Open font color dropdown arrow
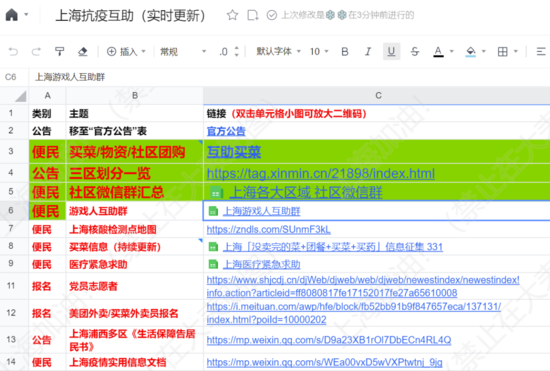The width and height of the screenshot is (550, 371). pyautogui.click(x=451, y=52)
